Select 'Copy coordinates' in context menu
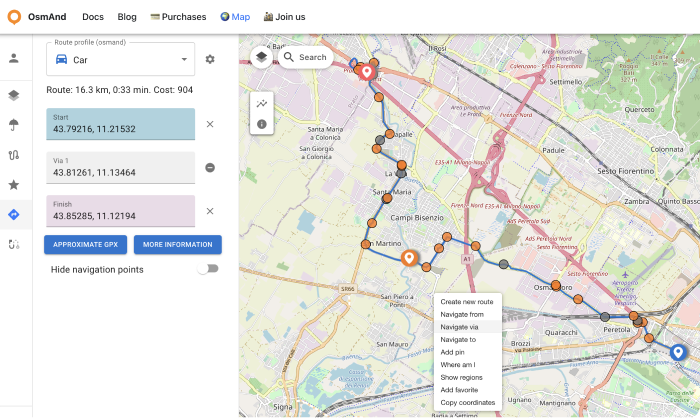This screenshot has width=700, height=420. [467, 403]
